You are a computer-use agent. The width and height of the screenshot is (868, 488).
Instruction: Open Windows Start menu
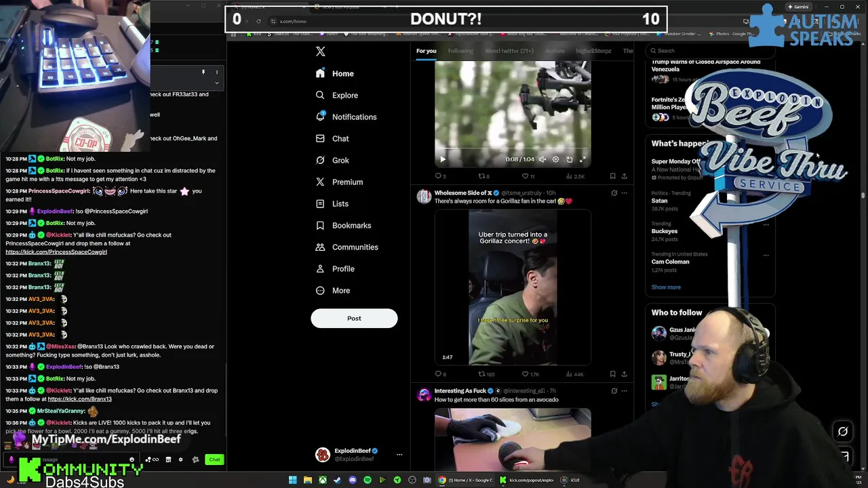(x=293, y=480)
